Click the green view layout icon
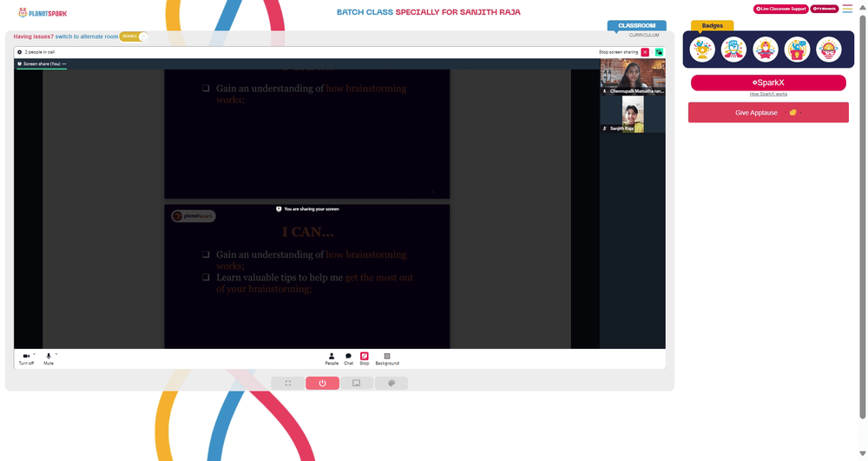 [x=659, y=52]
